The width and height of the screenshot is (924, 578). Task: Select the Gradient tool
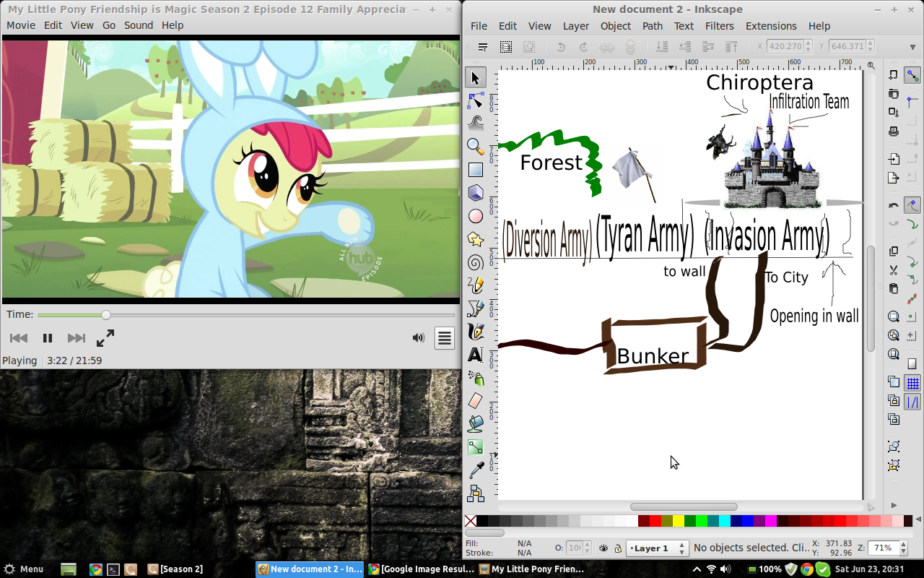[476, 447]
